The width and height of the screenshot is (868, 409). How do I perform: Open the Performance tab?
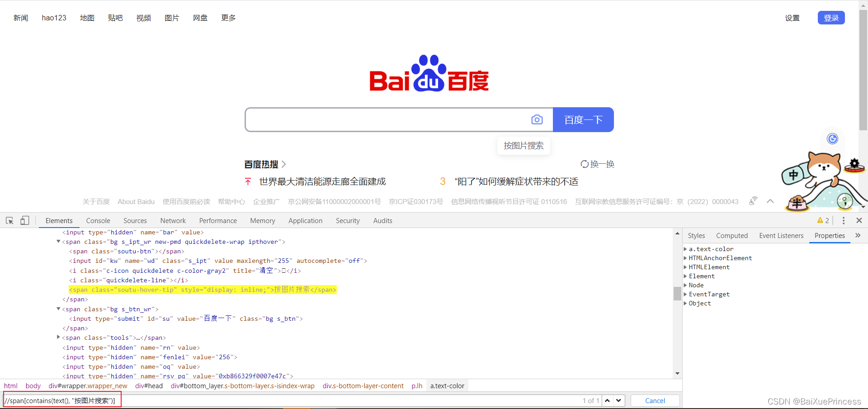218,220
